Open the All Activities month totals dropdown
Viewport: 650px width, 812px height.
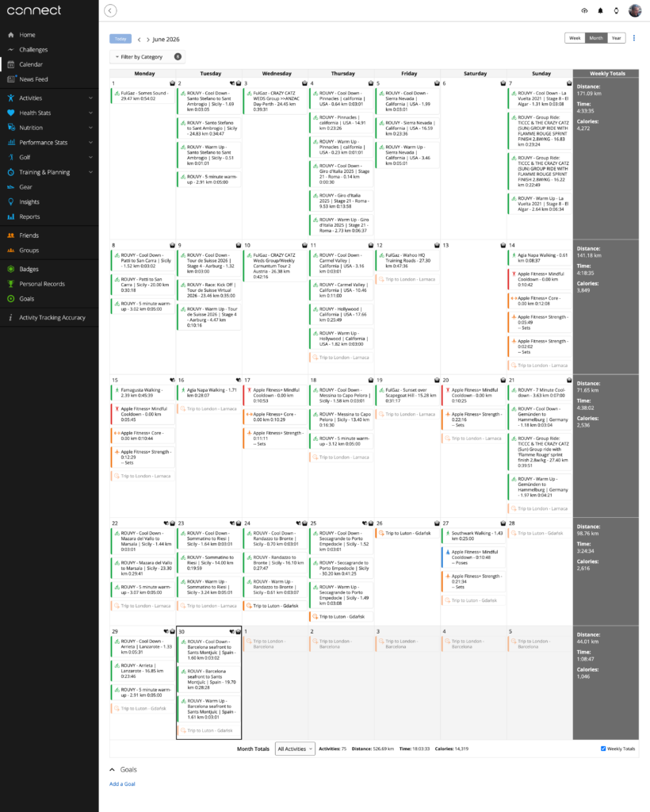click(x=295, y=749)
